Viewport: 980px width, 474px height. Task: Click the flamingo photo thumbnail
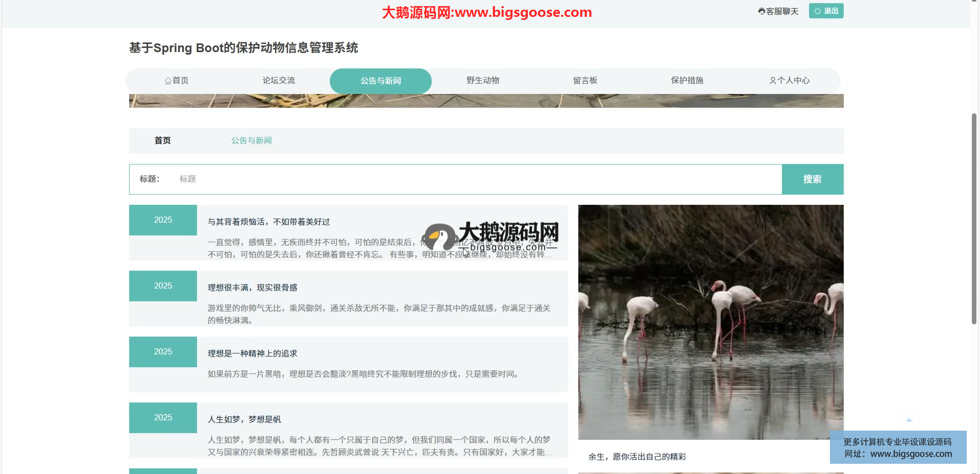710,322
